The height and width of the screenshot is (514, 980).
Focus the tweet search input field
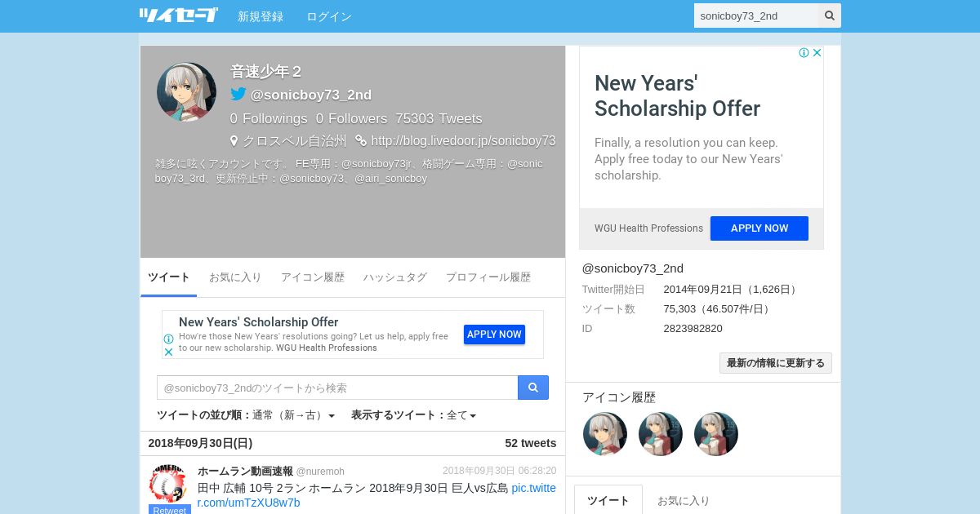pyautogui.click(x=337, y=388)
